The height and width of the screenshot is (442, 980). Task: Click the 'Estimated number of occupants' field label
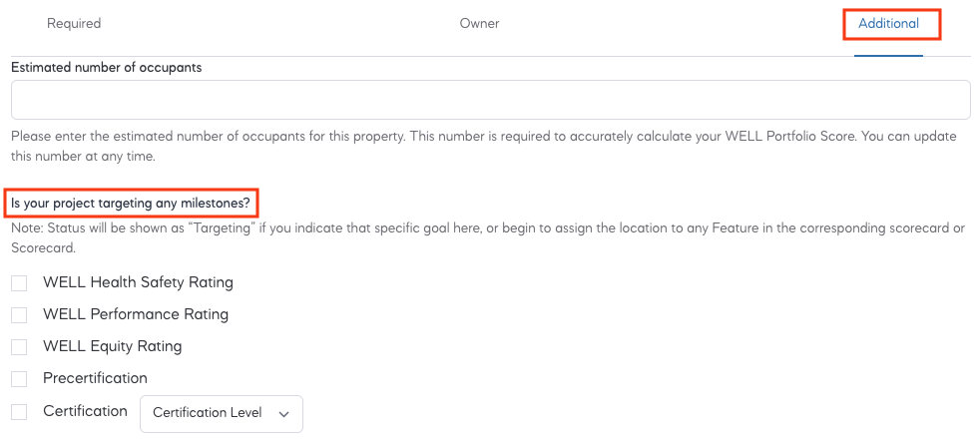pos(106,67)
